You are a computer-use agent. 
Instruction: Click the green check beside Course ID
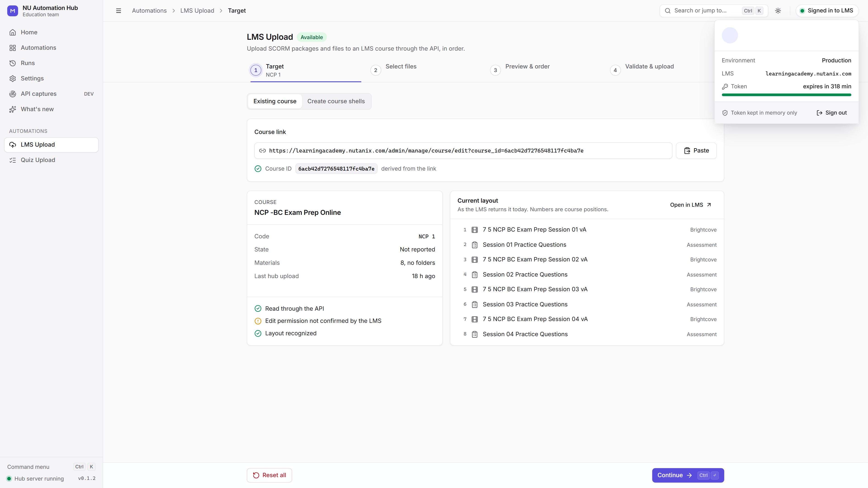pyautogui.click(x=258, y=169)
